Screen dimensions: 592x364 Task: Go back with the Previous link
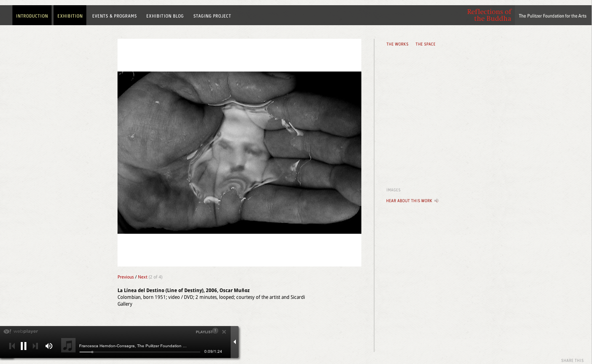[x=126, y=277]
